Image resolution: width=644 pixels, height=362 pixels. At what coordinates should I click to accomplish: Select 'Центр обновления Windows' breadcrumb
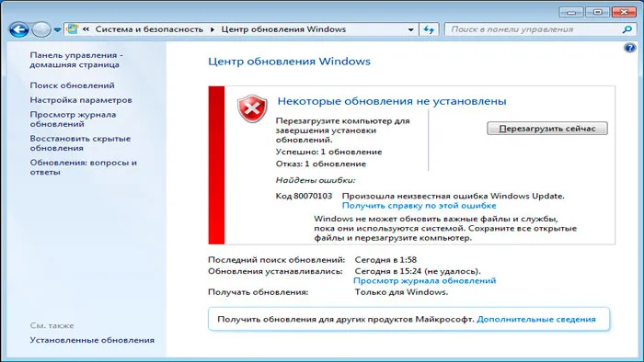coord(283,29)
